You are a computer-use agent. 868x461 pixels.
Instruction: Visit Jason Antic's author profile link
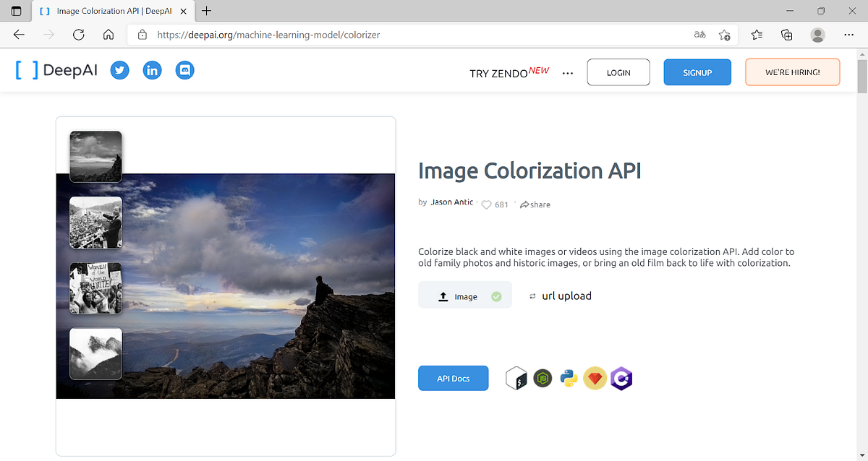point(451,202)
